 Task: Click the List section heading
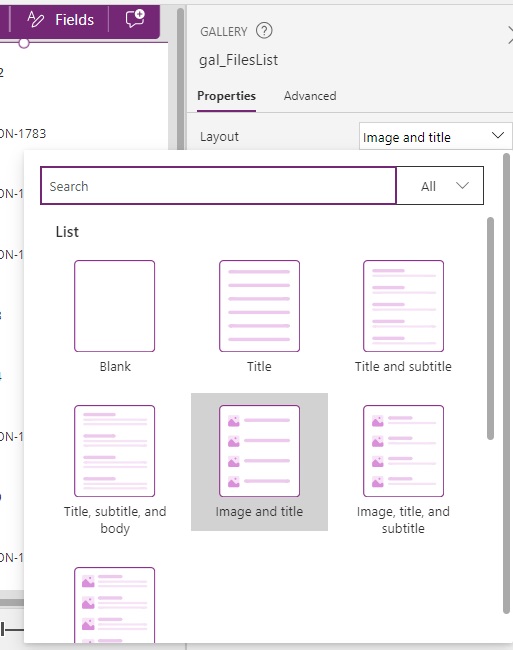[67, 232]
